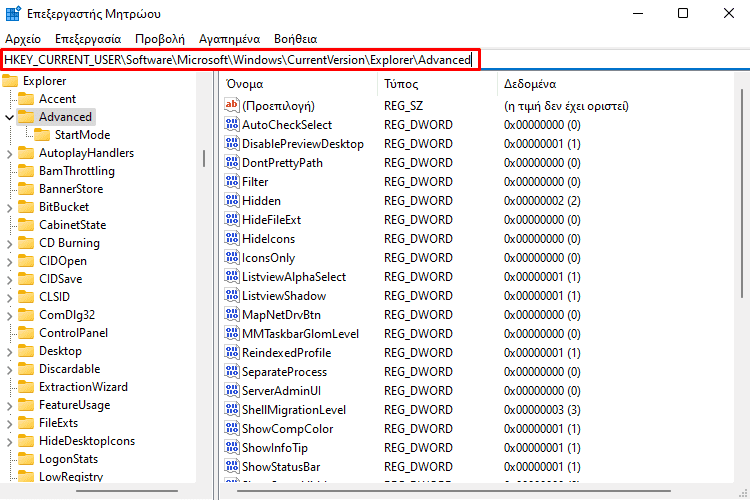Viewport: 750px width, 500px height.
Task: Click the MapNetDrvBtn value icon
Action: click(x=232, y=314)
